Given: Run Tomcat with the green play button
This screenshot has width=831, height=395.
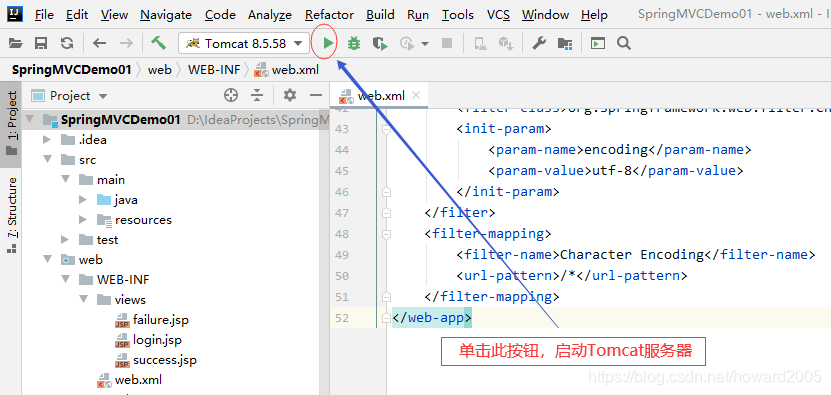Looking at the screenshot, I should click(328, 43).
